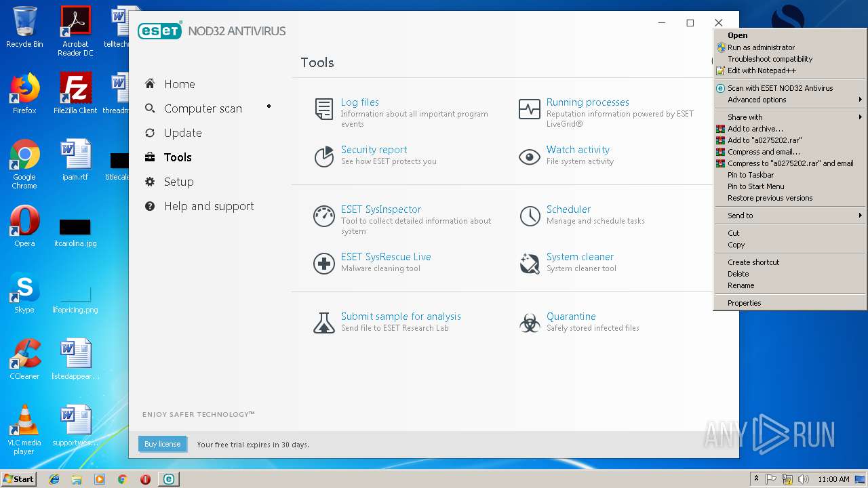The height and width of the screenshot is (488, 868).
Task: Select Cut from context menu
Action: [790, 233]
